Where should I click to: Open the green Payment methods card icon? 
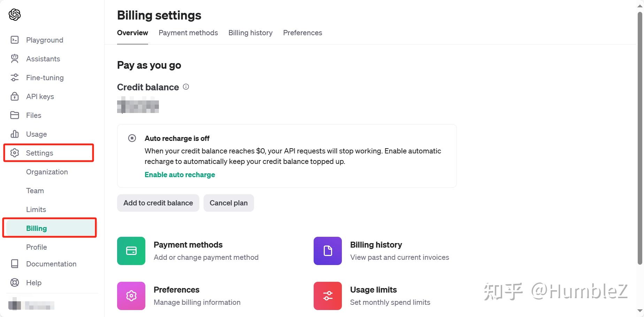point(131,251)
